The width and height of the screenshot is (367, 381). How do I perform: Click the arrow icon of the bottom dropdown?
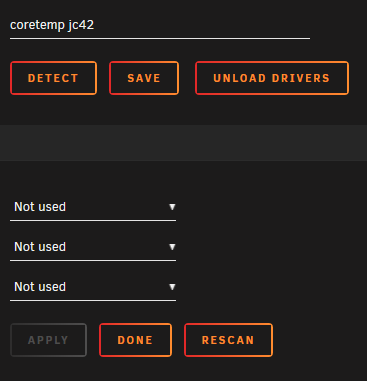coord(172,287)
